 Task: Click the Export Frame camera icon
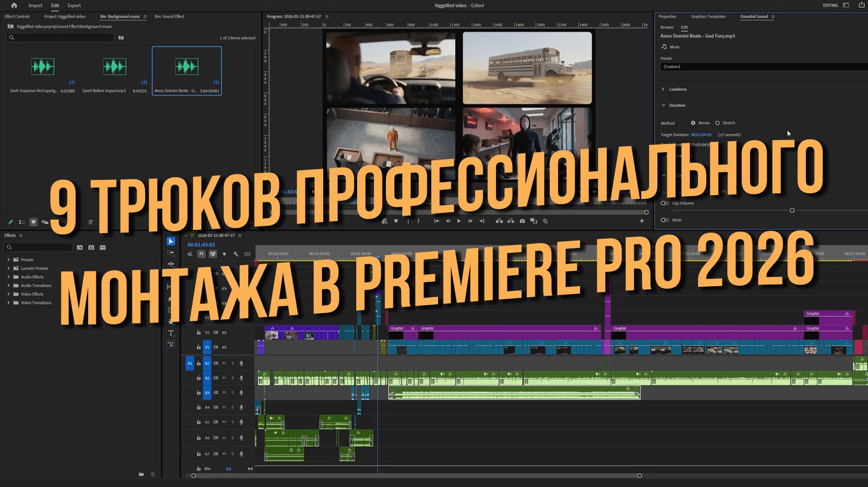tap(522, 221)
